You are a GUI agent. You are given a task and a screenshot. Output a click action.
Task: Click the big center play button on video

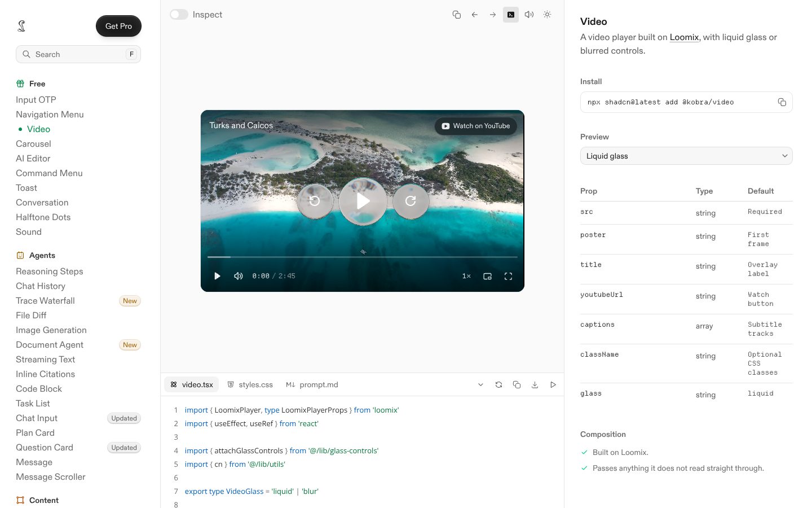363,202
